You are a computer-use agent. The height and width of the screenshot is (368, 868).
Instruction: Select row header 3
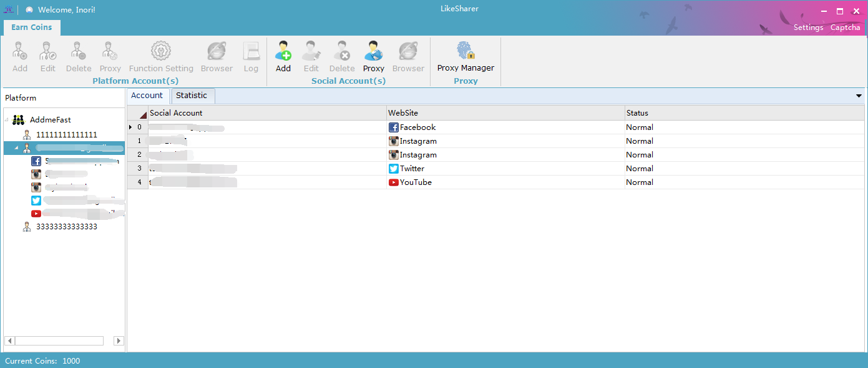coord(138,169)
